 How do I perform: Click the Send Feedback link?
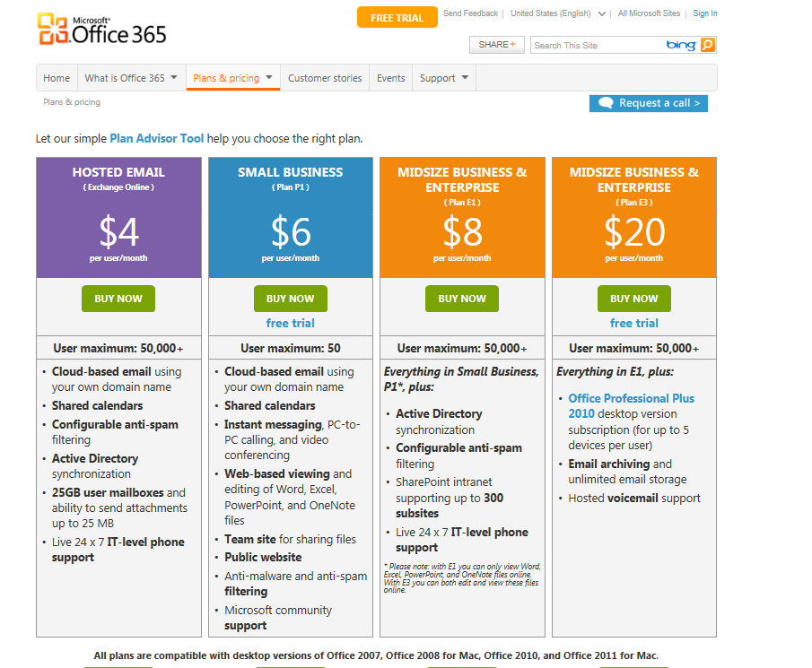(x=470, y=13)
